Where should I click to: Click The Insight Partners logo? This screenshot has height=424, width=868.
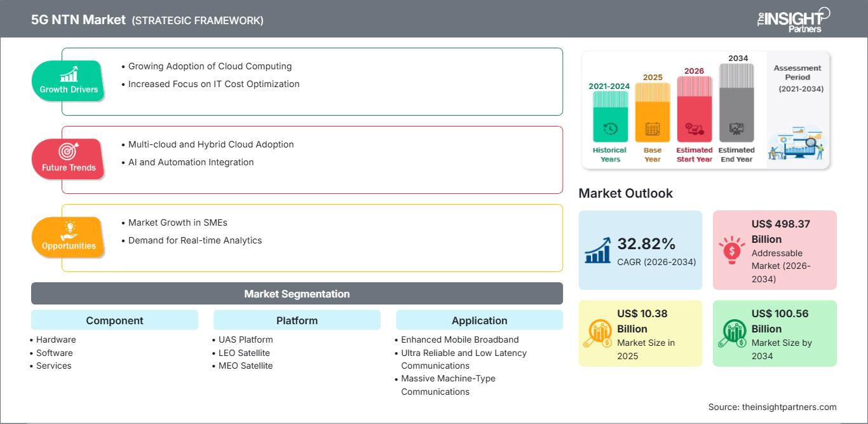point(794,20)
